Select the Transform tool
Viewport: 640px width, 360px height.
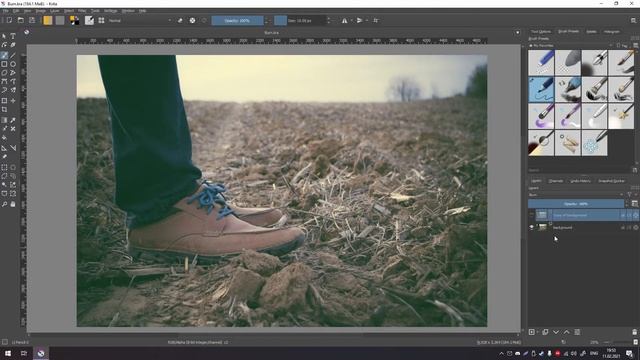tap(4, 100)
